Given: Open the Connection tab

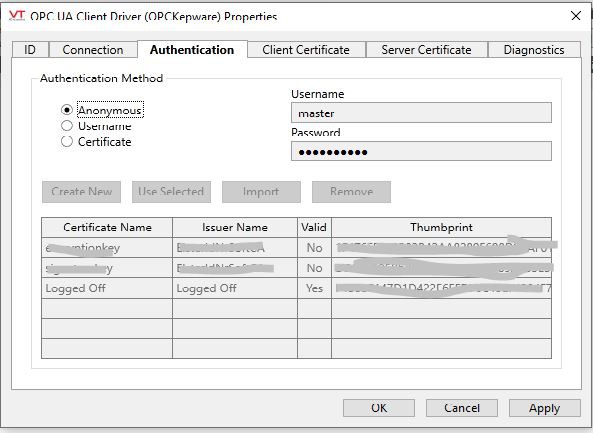Looking at the screenshot, I should pyautogui.click(x=93, y=50).
